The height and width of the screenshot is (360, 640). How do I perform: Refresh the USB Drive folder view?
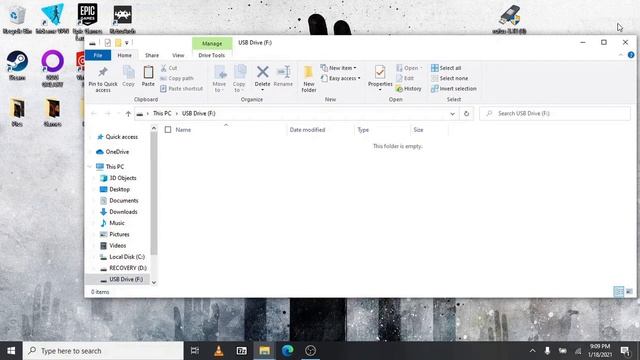[x=467, y=114]
